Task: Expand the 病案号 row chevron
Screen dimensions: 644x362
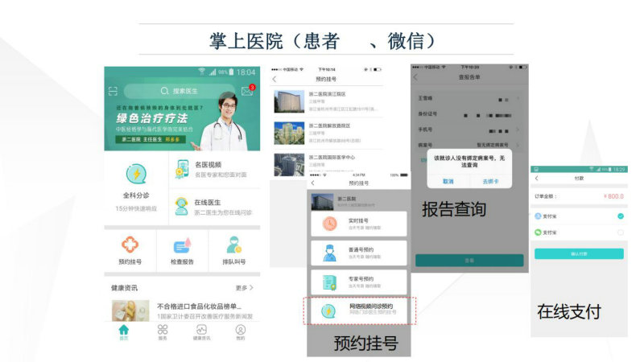Action: click(518, 145)
